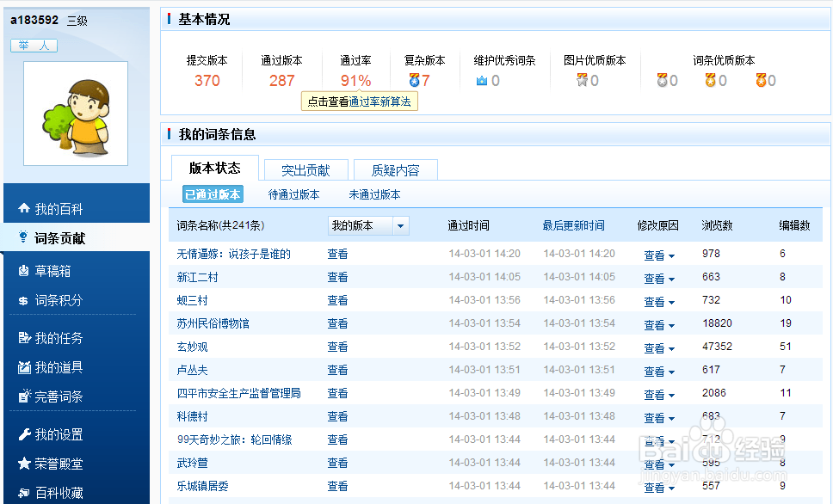
Task: Open the 我的版本 dropdown
Action: (368, 225)
